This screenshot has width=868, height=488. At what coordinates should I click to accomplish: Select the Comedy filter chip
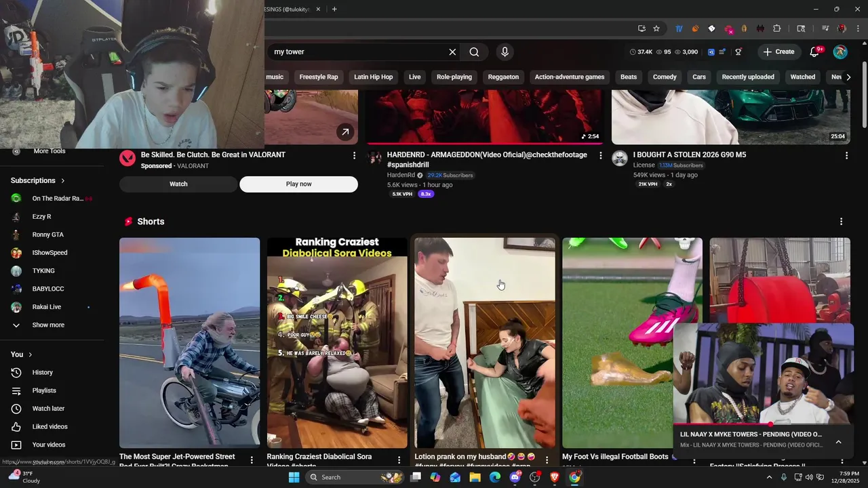[x=665, y=77]
